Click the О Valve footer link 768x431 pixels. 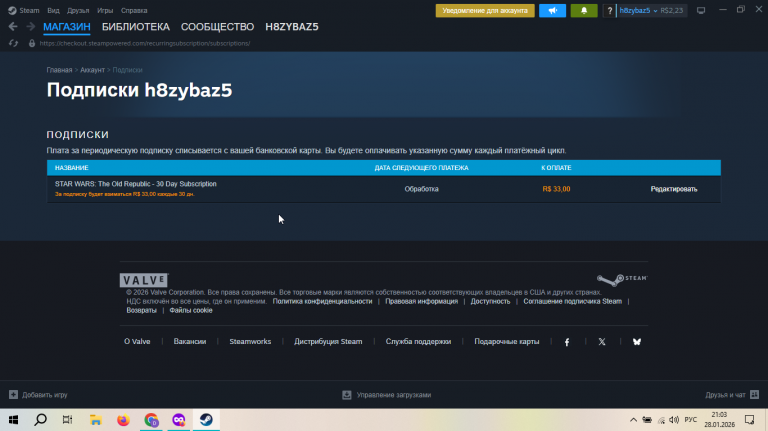tap(137, 341)
